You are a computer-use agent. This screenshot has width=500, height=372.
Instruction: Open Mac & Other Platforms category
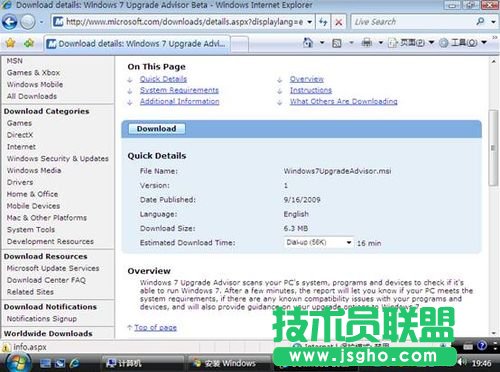tap(47, 218)
